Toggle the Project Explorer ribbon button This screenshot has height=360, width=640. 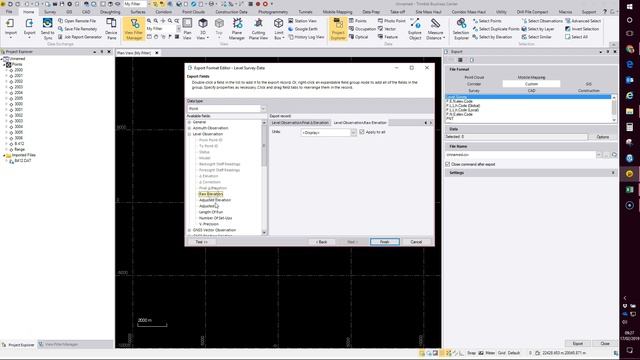coord(338,29)
